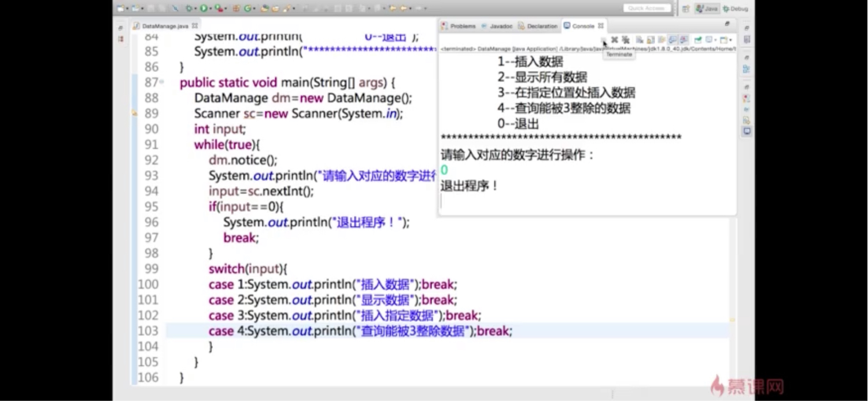868x401 pixels.
Task: Toggle show console on standard output
Action: click(673, 40)
